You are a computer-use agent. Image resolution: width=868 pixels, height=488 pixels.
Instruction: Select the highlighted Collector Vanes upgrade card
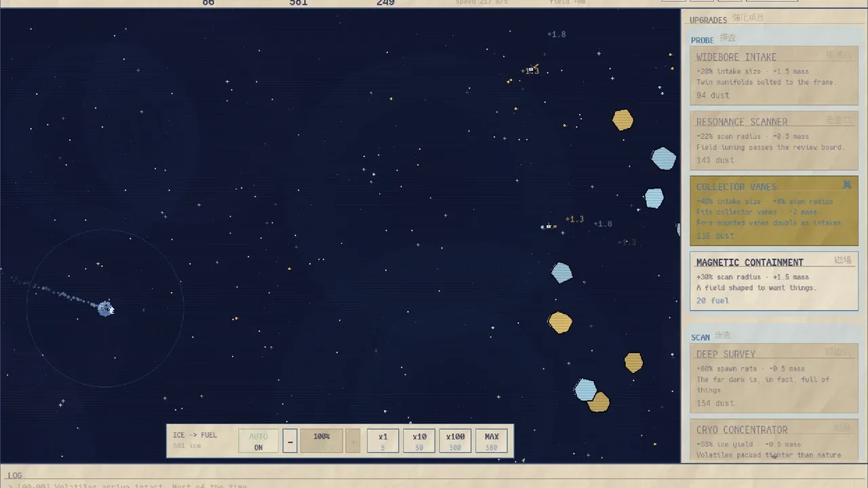pyautogui.click(x=774, y=211)
